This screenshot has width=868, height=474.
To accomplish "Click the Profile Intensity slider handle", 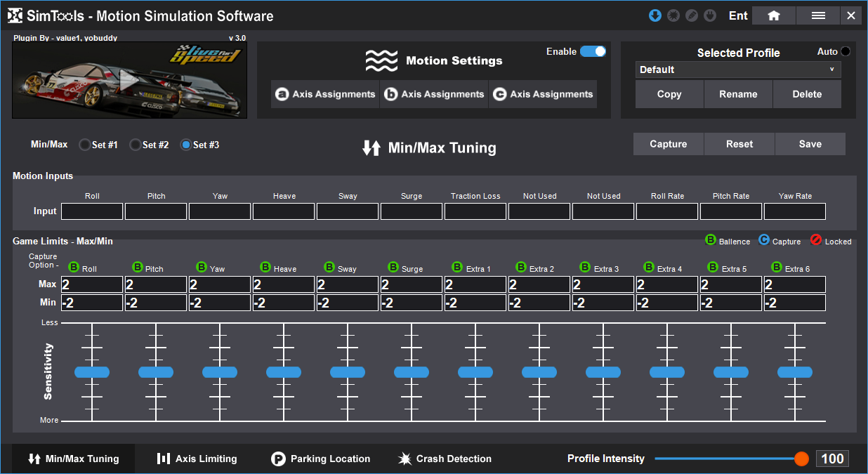I will [801, 459].
